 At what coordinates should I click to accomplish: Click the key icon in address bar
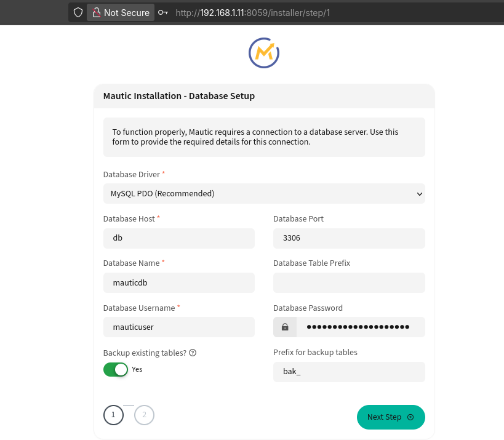coord(163,12)
